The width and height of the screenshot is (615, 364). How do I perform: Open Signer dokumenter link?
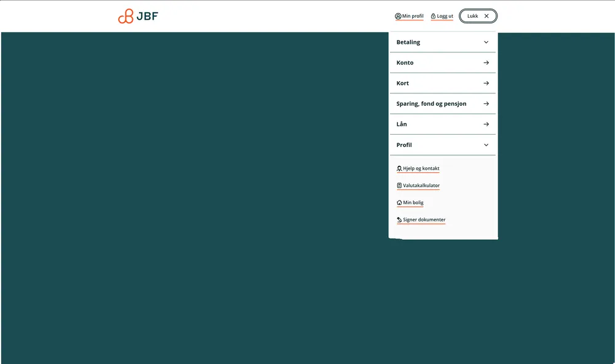click(x=424, y=220)
